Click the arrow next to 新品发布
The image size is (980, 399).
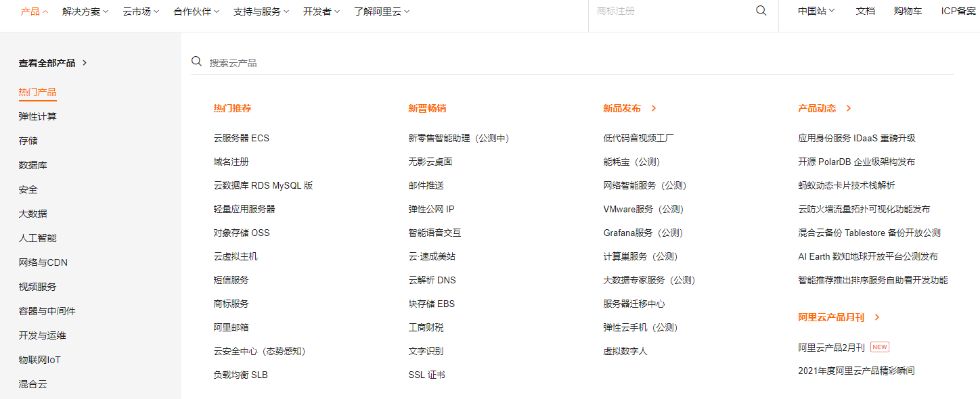coord(654,108)
